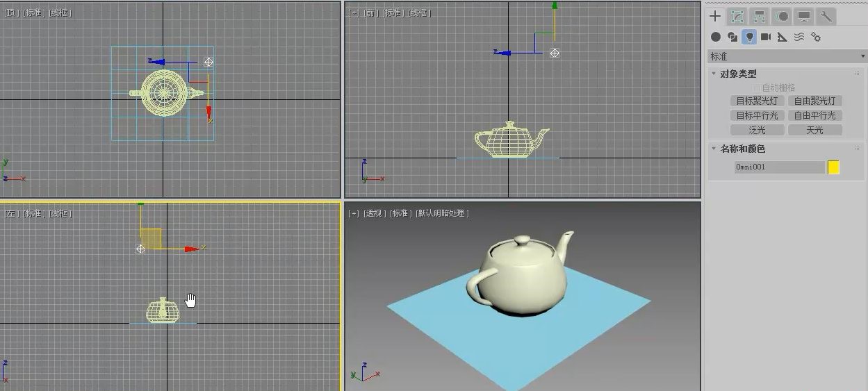Open the yellow object color swatch
The width and height of the screenshot is (868, 391).
[x=834, y=167]
